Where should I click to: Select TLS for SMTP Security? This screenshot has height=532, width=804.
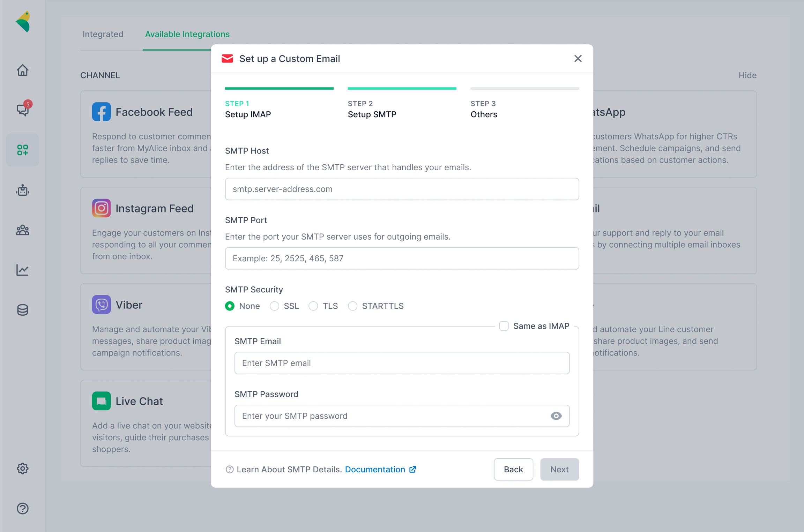coord(313,306)
